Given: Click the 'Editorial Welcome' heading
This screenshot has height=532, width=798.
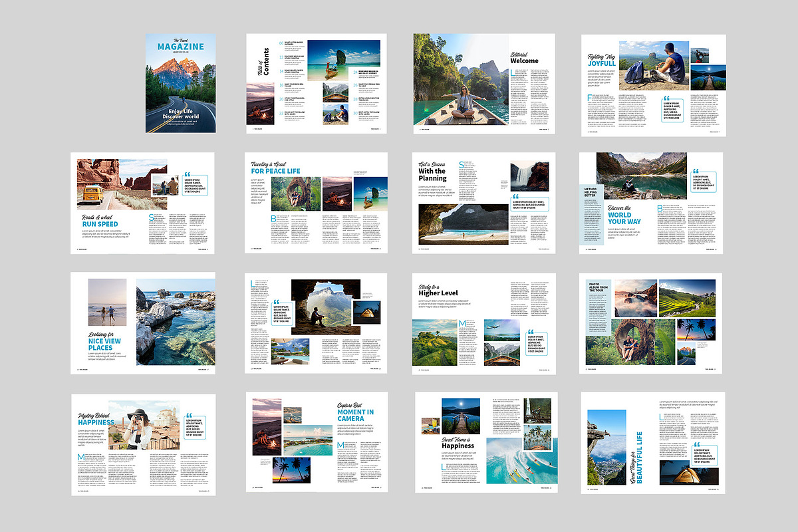Looking at the screenshot, I should tap(524, 58).
